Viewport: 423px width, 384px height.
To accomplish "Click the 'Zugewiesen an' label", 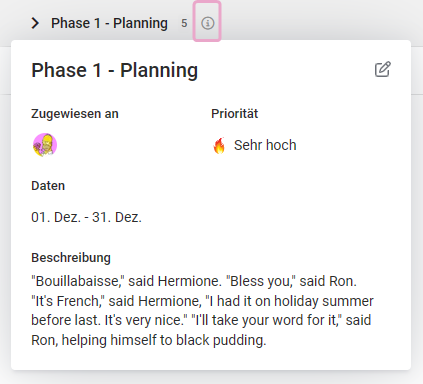I will pyautogui.click(x=75, y=114).
